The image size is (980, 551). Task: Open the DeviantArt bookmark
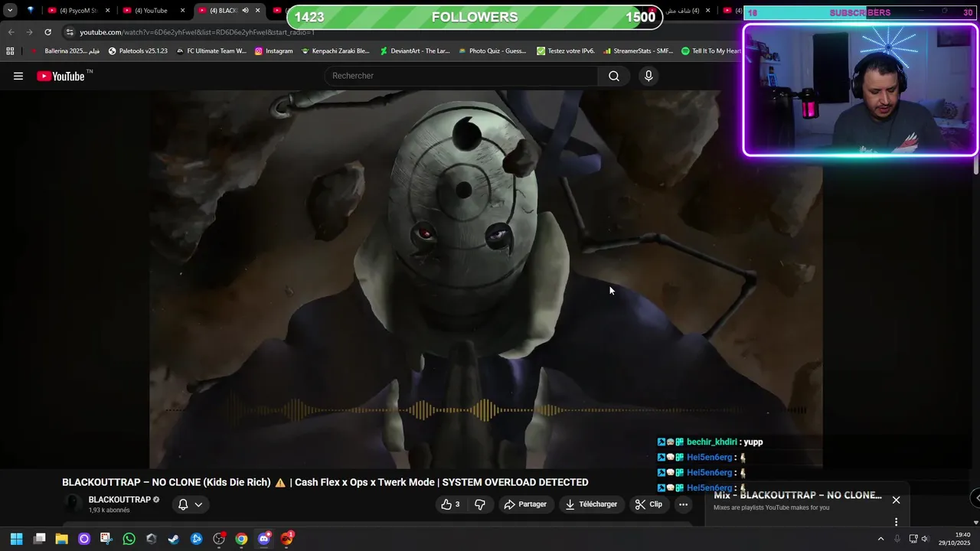tap(415, 51)
